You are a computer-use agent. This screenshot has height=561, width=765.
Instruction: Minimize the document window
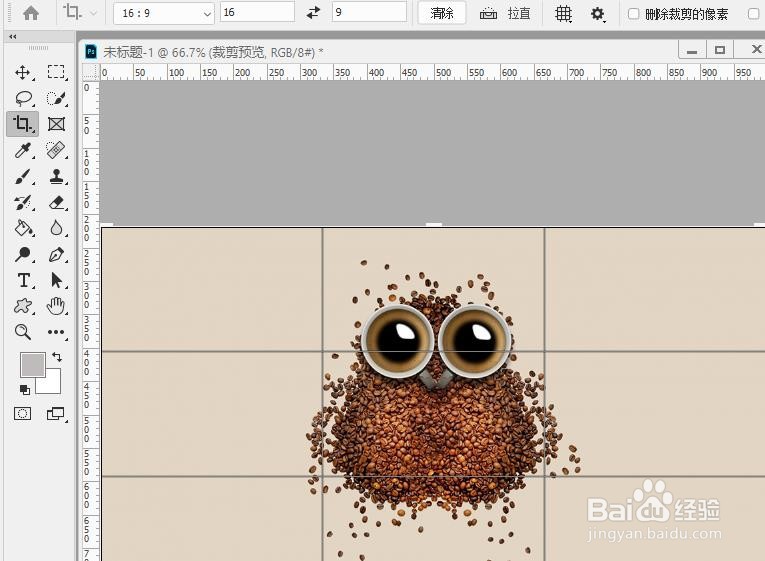tap(692, 50)
